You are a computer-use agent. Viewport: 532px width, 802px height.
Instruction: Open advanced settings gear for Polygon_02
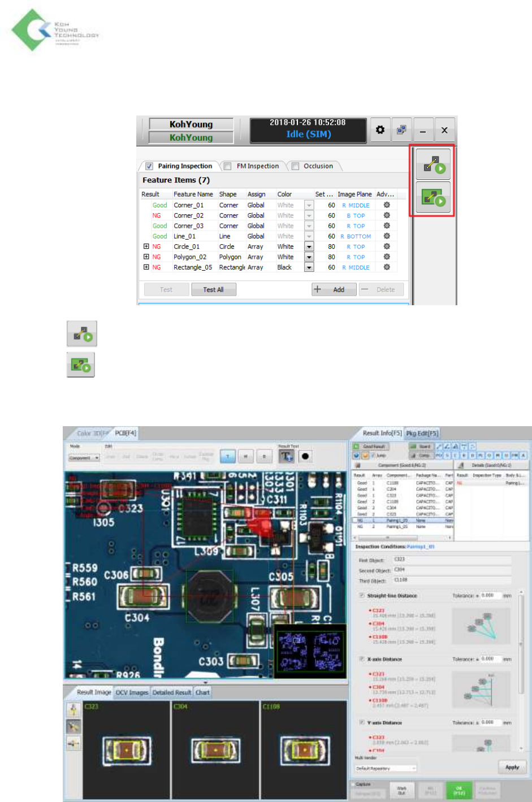387,257
